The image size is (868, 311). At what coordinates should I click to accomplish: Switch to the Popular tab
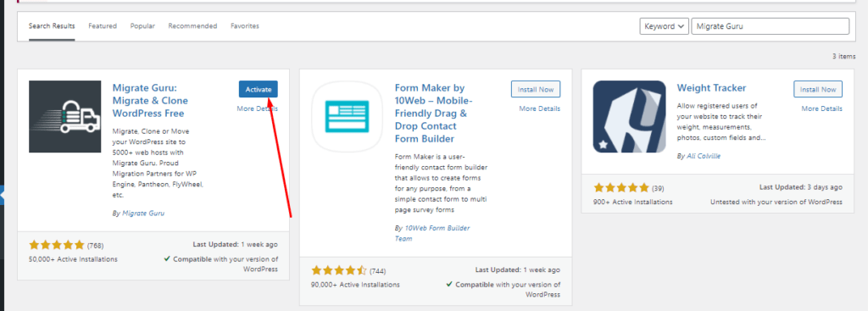pyautogui.click(x=142, y=26)
